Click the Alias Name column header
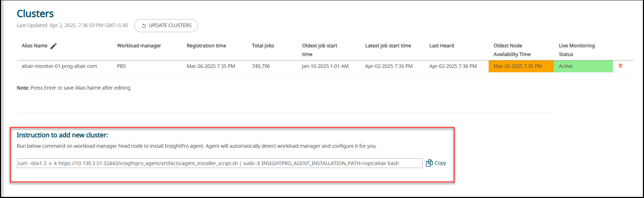This screenshot has width=644, height=198. 35,46
